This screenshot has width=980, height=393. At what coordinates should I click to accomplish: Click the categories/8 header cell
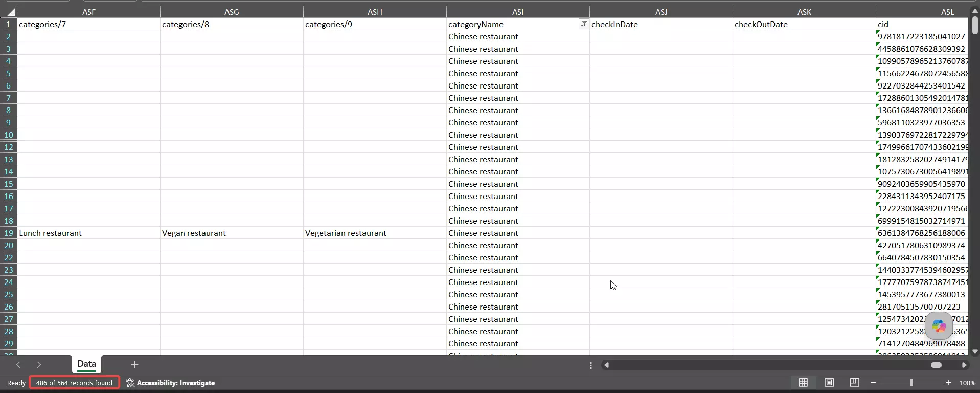tap(232, 24)
